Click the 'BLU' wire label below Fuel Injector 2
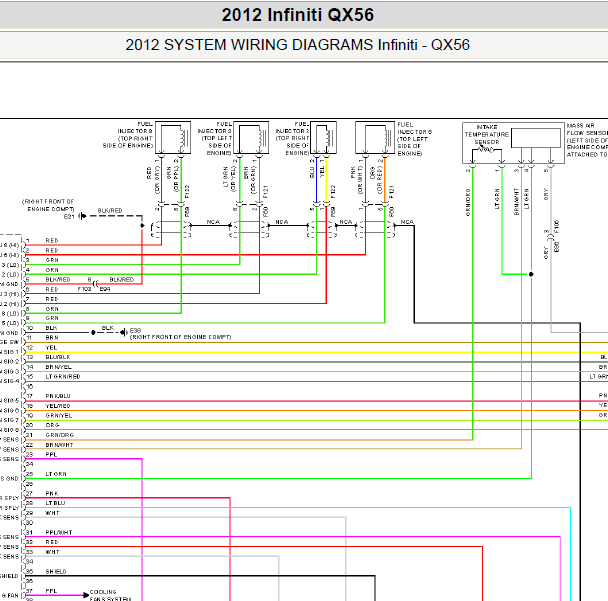The image size is (608, 601). (311, 173)
